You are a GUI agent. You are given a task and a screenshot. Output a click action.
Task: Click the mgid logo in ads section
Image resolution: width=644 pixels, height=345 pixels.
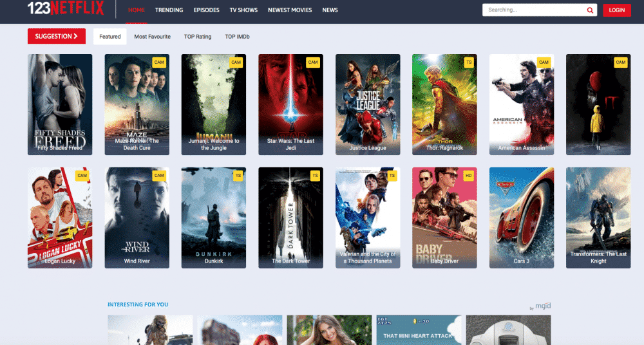point(542,308)
